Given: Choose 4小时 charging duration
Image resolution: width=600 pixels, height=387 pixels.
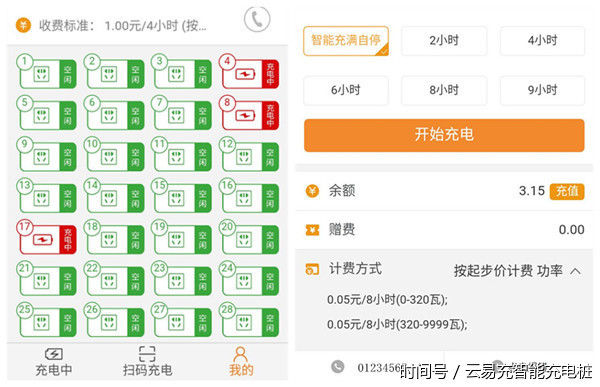Looking at the screenshot, I should (x=542, y=41).
